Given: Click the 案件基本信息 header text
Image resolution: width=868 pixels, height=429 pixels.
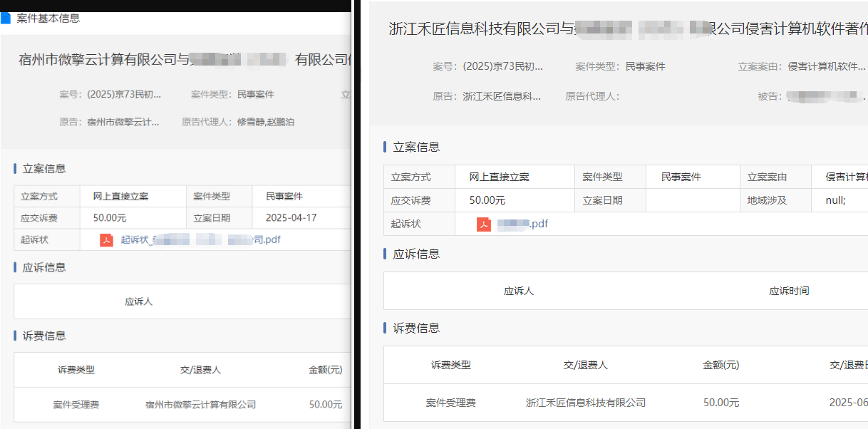Looking at the screenshot, I should click(48, 19).
